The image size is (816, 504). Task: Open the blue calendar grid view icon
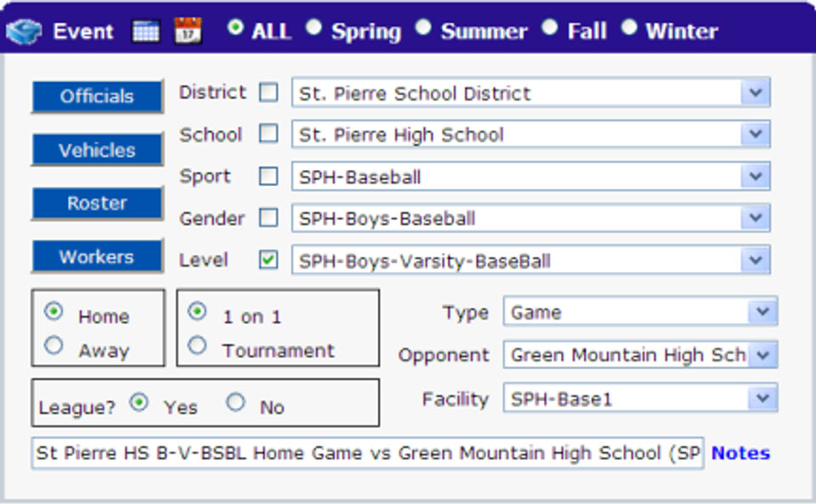tap(146, 32)
